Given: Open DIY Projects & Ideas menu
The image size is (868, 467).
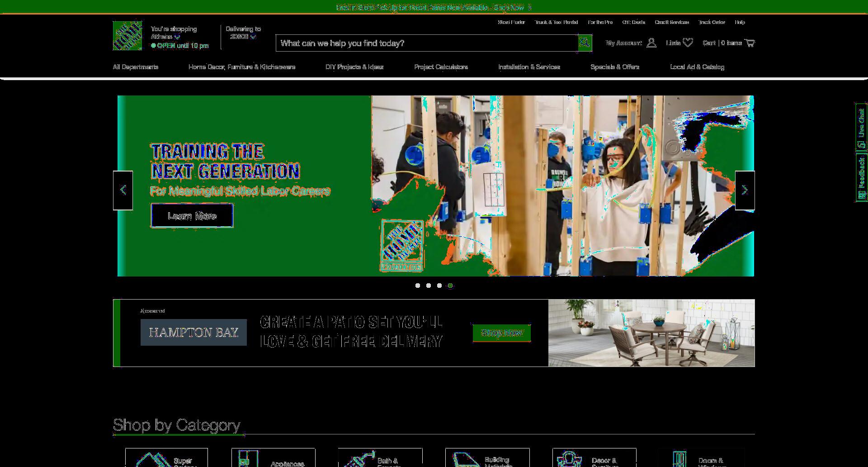Looking at the screenshot, I should (354, 67).
